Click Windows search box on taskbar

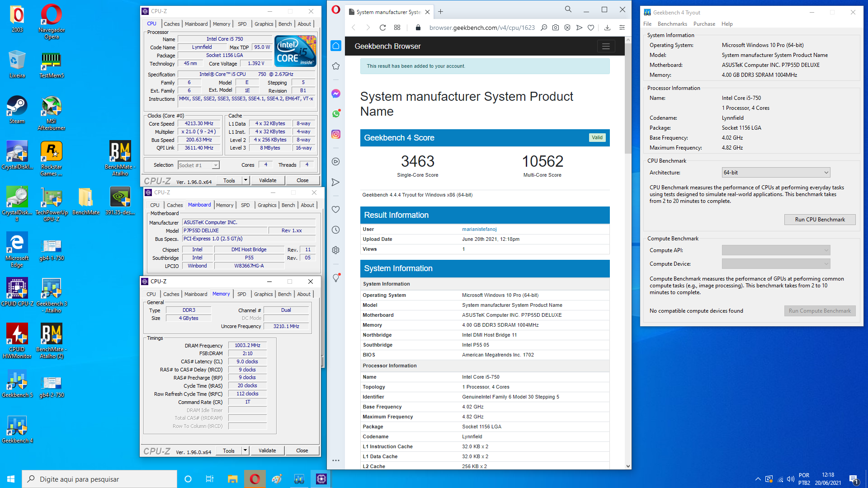99,479
